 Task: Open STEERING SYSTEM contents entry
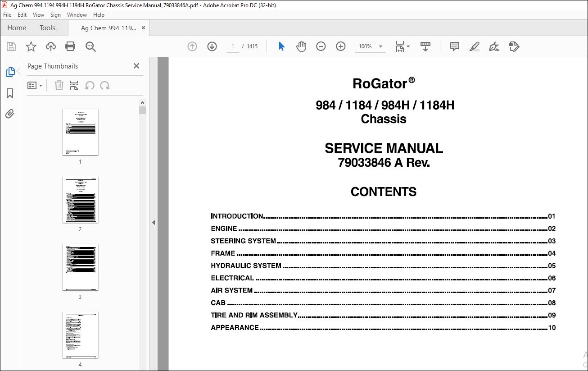383,241
